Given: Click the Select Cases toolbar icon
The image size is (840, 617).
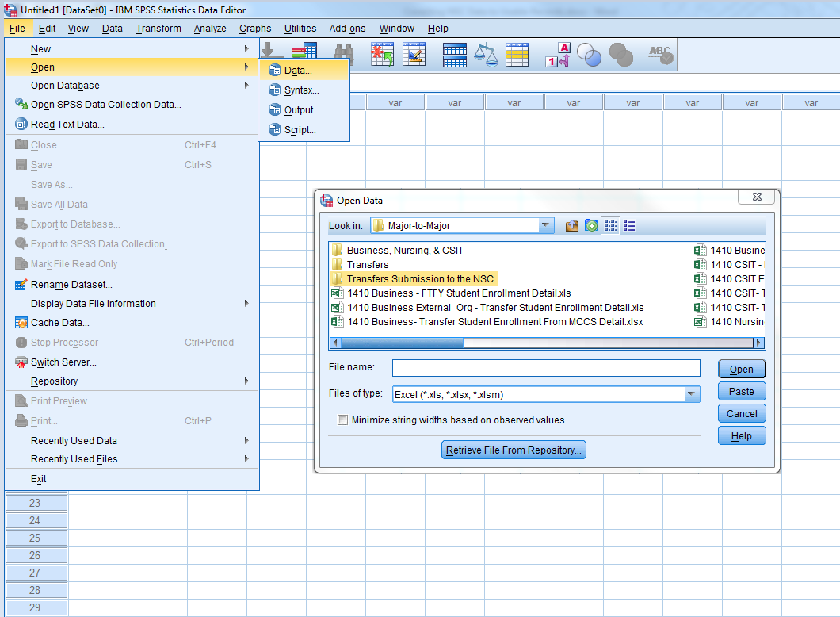Looking at the screenshot, I should 517,55.
